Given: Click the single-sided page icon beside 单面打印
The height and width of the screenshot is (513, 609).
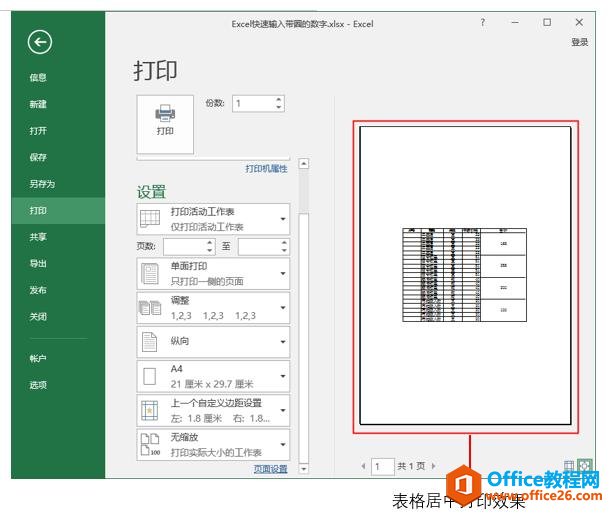Looking at the screenshot, I should coord(150,273).
